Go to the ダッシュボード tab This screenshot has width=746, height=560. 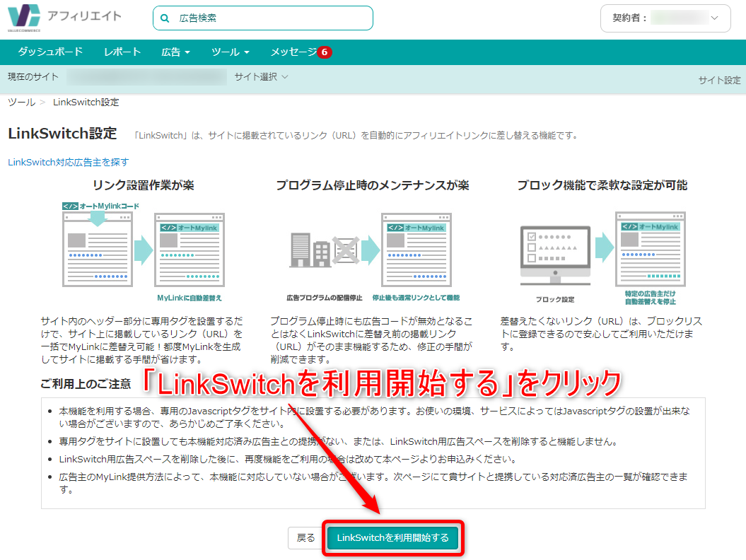pos(50,52)
